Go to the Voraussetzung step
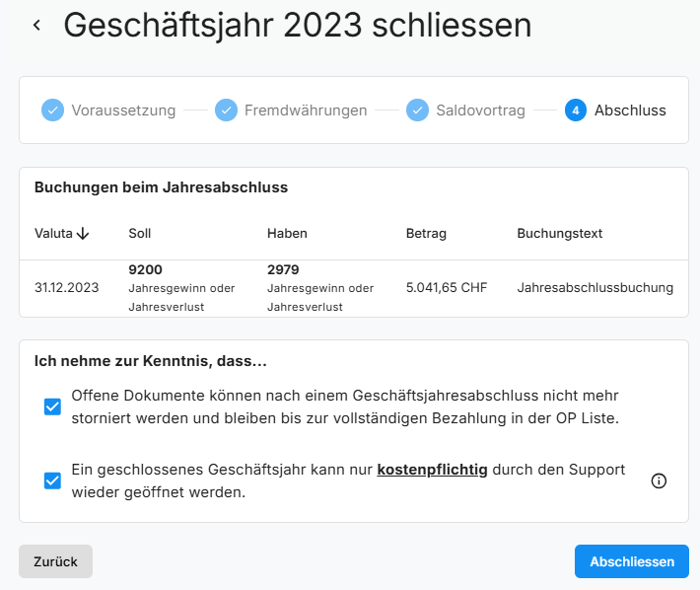Image resolution: width=700 pixels, height=590 pixels. point(123,111)
